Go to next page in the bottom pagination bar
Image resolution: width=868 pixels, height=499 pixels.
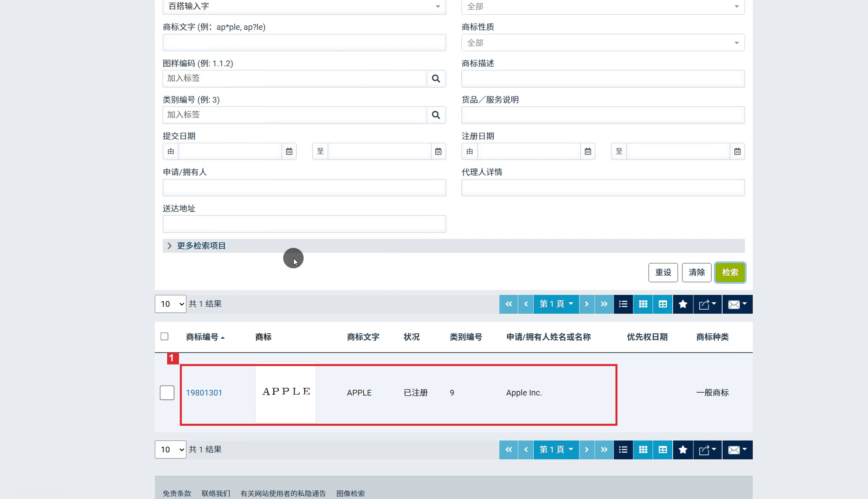click(x=587, y=450)
